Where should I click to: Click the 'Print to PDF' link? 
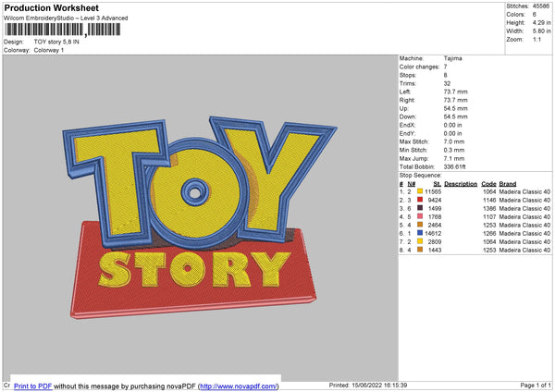33,386
